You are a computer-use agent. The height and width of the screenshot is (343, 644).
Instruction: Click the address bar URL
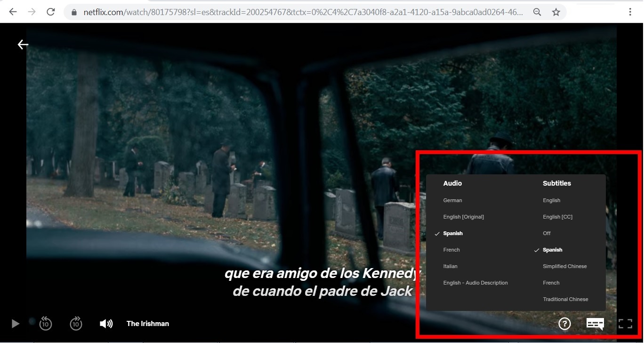[x=303, y=13]
